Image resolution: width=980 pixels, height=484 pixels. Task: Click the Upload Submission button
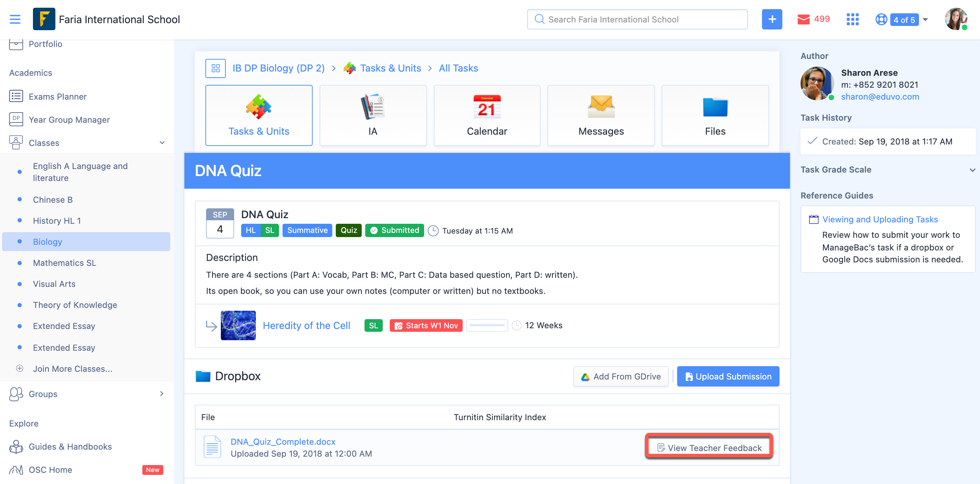click(728, 376)
